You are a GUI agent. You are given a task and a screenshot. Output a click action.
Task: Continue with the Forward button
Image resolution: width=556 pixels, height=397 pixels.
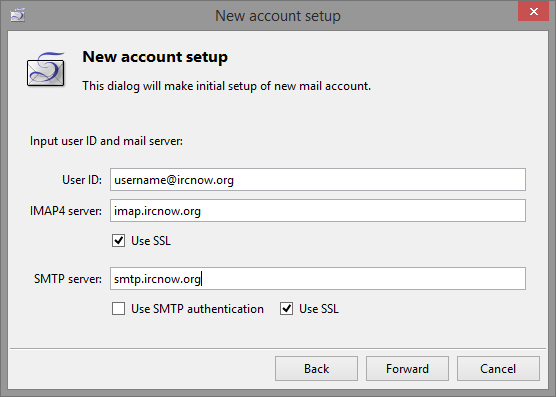point(407,369)
